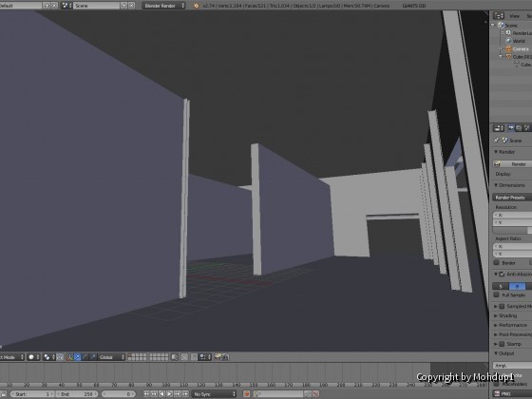532x399 pixels.
Task: Select anti-aliasing samples 5
Action: point(501,286)
